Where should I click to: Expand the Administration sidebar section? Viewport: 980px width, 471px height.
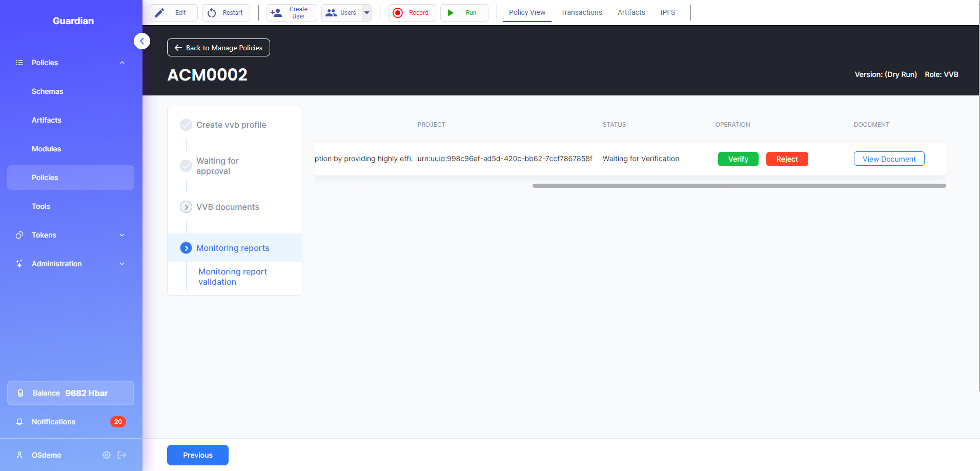[122, 264]
